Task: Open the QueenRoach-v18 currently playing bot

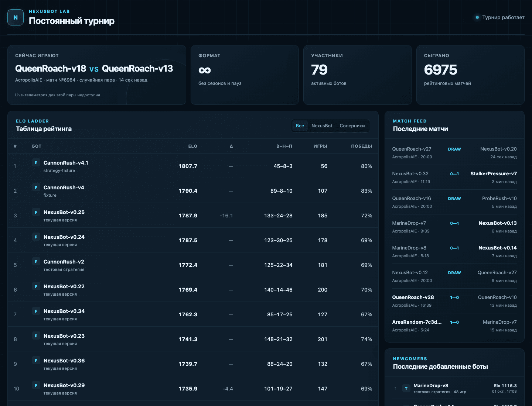Action: (x=51, y=69)
